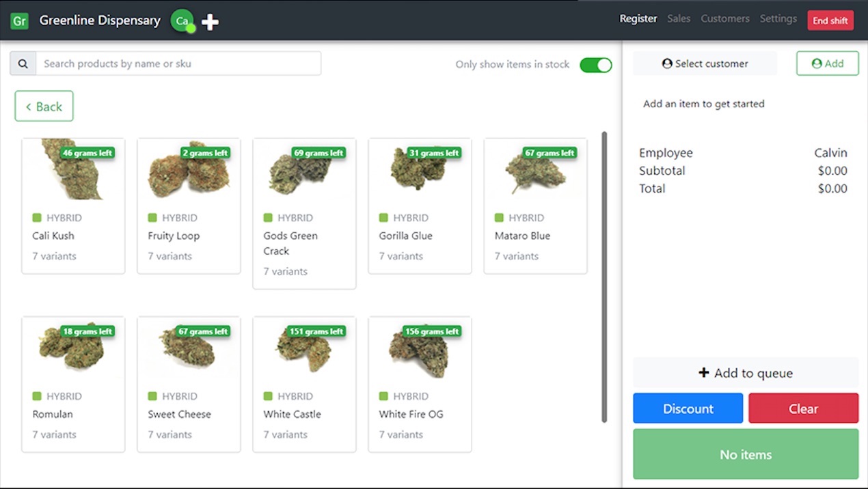
Task: Click the green Gr logo icon
Action: click(x=19, y=20)
